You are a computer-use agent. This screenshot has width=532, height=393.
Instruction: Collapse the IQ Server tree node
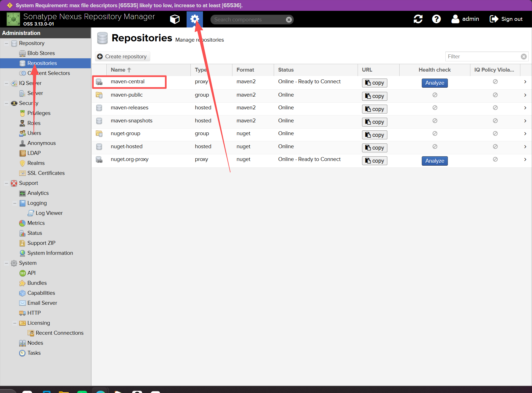pos(6,84)
